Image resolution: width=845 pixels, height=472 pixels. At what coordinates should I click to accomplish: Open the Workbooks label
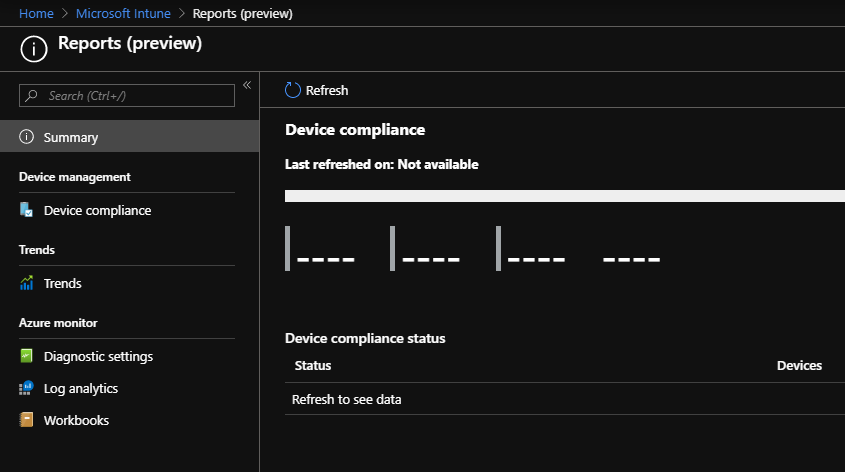[76, 420]
